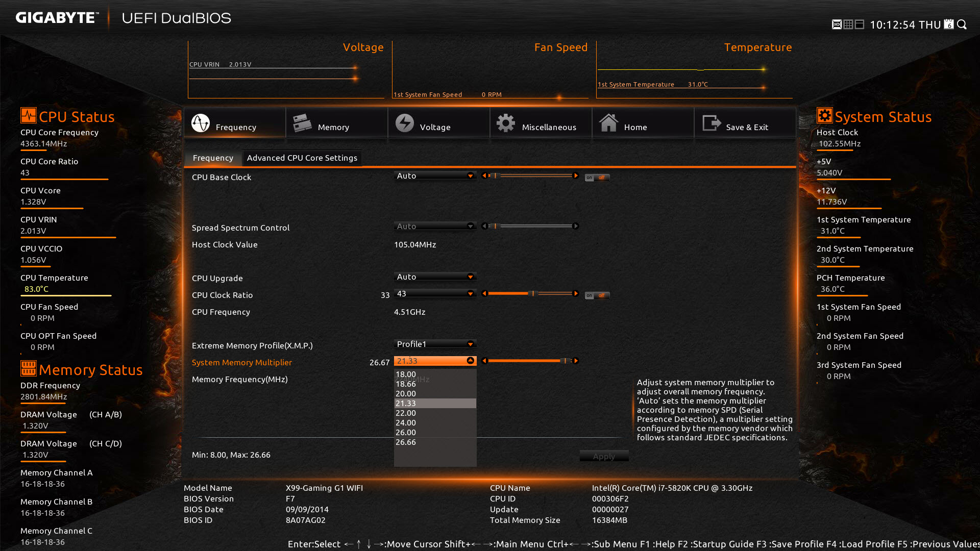Viewport: 980px width, 551px height.
Task: Click the Memory Status RAM icon
Action: point(29,368)
